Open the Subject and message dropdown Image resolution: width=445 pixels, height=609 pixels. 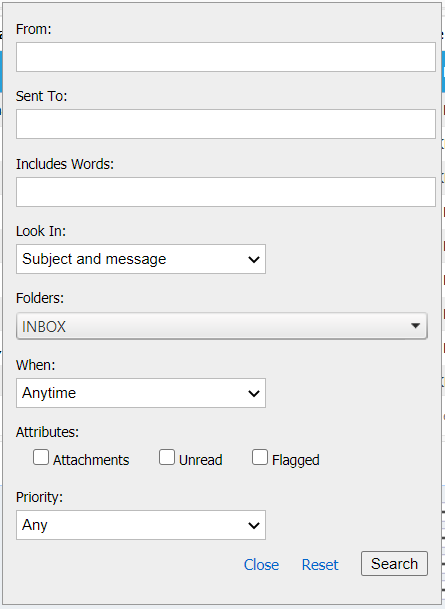141,259
